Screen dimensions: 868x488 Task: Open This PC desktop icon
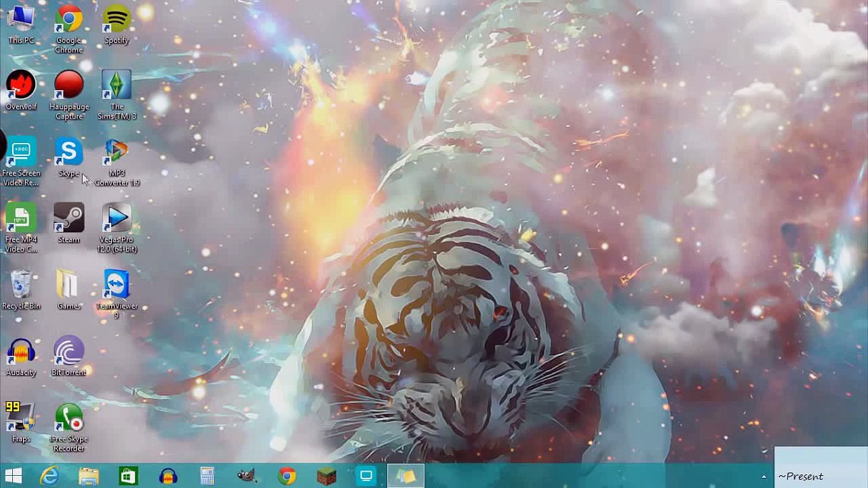tap(21, 24)
